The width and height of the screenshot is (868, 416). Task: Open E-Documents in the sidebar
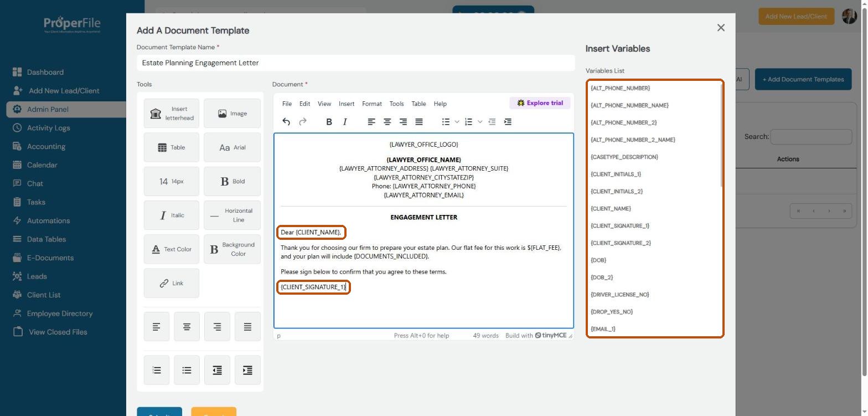point(50,258)
